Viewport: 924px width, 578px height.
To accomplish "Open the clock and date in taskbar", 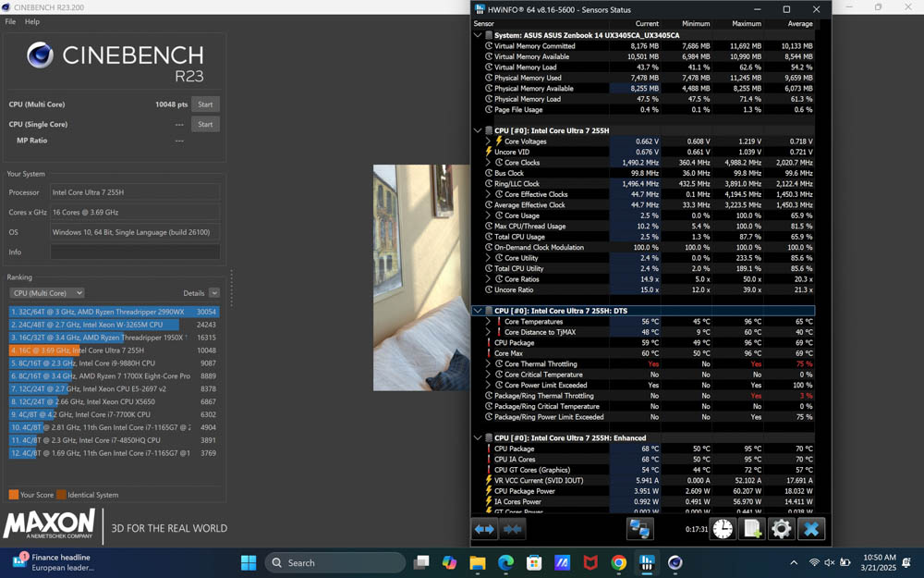I will 880,562.
